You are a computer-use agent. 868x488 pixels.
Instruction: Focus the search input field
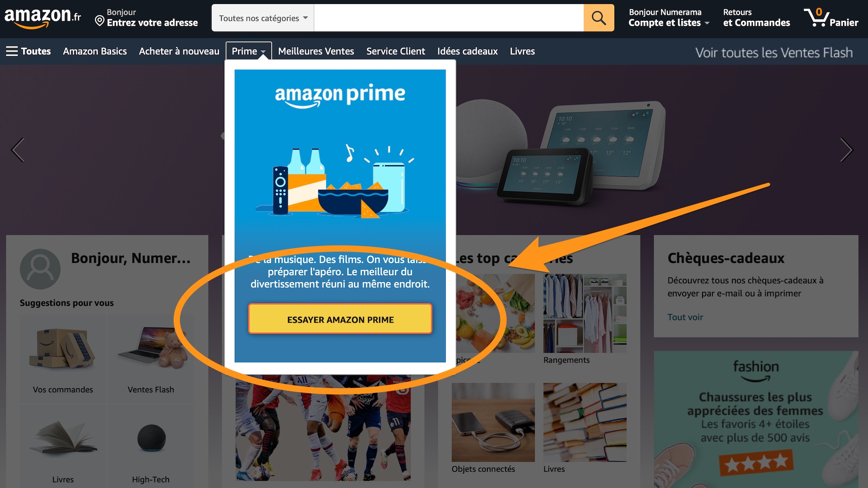click(448, 18)
